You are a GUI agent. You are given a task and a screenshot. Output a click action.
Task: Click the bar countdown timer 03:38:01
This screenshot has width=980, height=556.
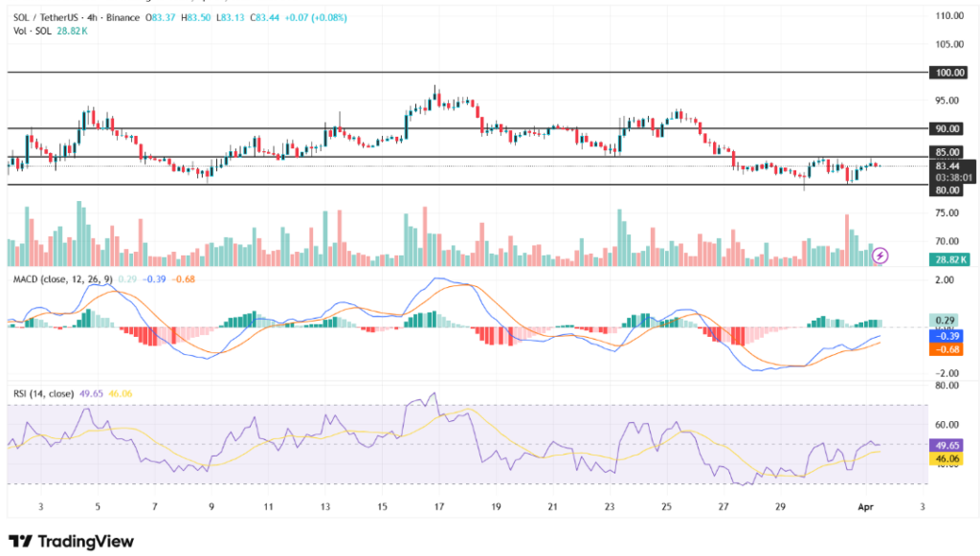point(953,176)
